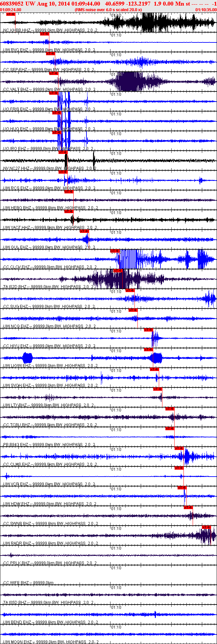The image size is (217, 644).
Task: Click the pick flag on UO.HUO.EHZ trace
Action: tap(57, 113)
